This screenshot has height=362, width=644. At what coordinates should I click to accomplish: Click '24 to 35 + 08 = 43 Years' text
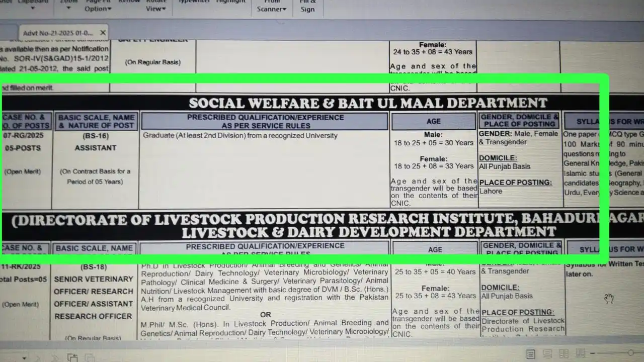coord(433,52)
